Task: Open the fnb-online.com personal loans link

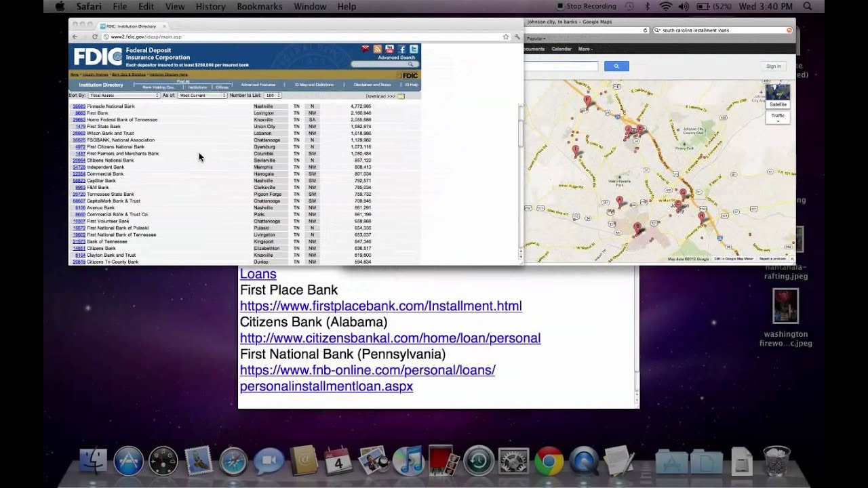Action: [x=368, y=378]
